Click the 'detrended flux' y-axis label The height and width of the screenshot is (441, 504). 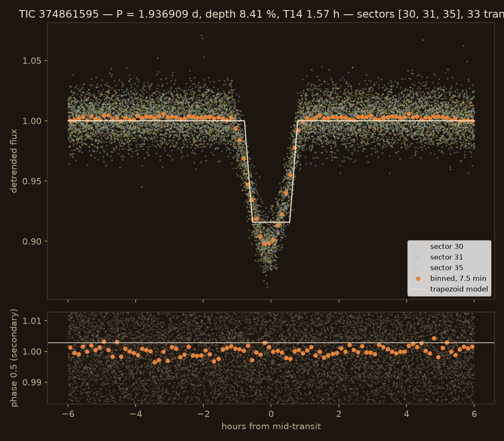pyautogui.click(x=14, y=161)
